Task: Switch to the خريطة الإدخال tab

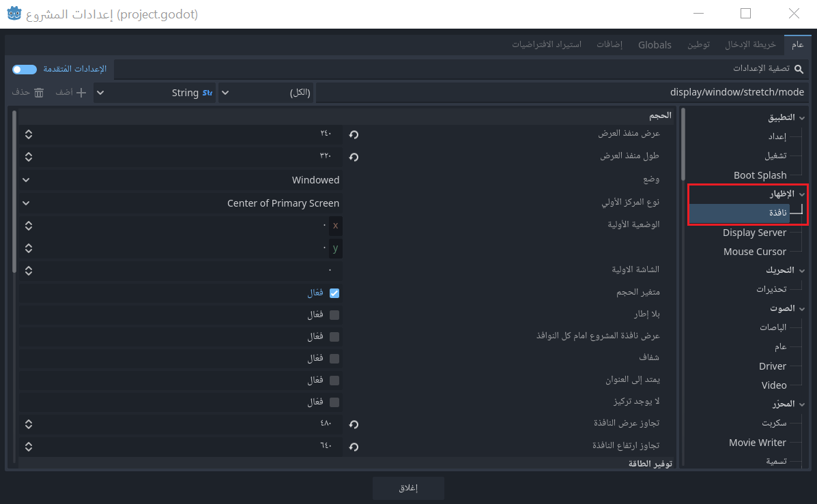Action: (750, 44)
